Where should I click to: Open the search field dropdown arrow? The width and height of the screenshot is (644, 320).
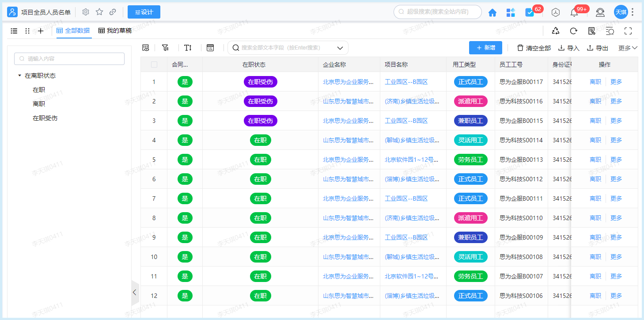tap(339, 47)
